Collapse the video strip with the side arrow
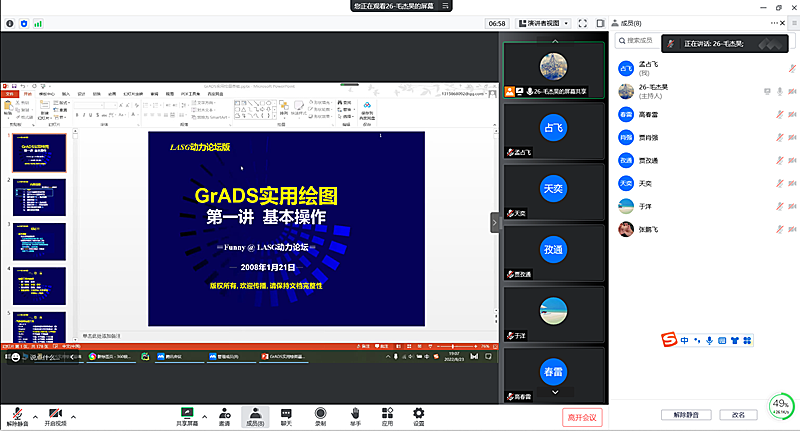This screenshot has width=800, height=431. pos(494,222)
